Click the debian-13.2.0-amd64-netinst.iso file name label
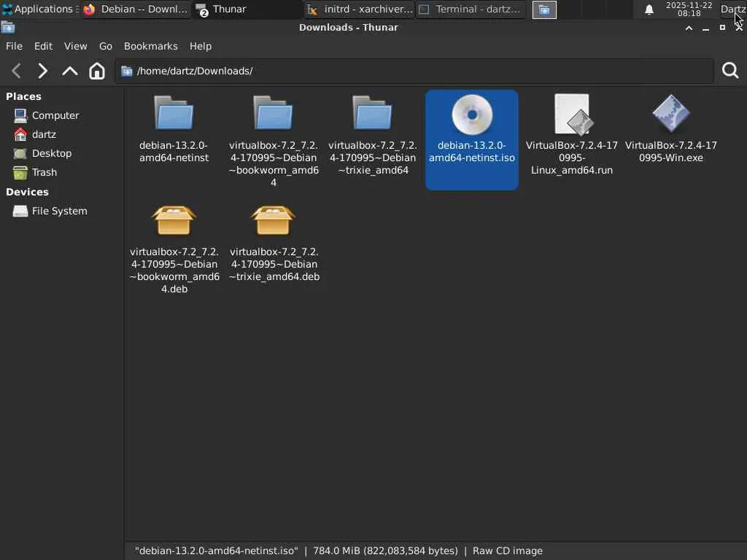This screenshot has width=747, height=560. coord(472,152)
